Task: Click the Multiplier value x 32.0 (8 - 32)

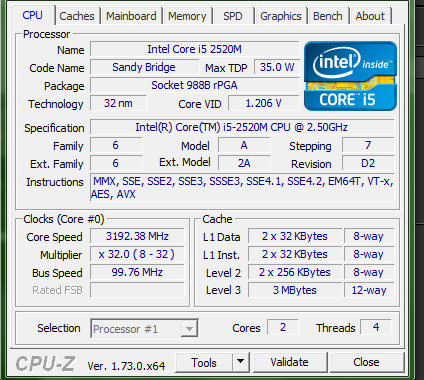Action: tap(137, 254)
